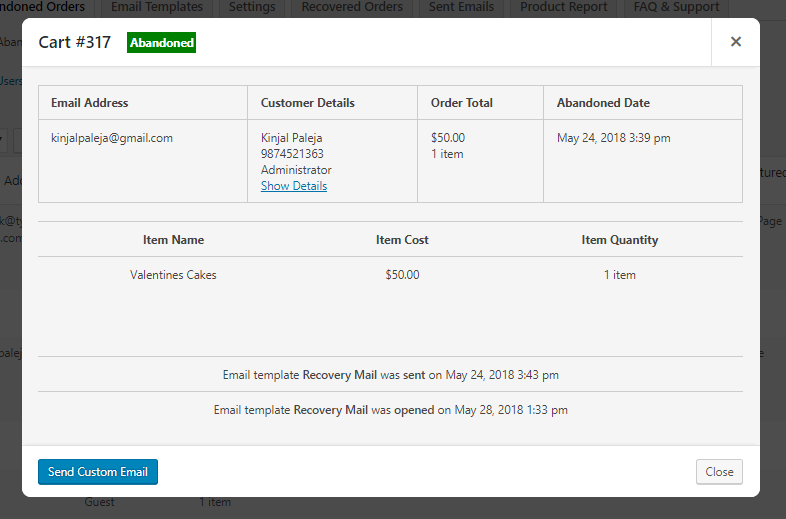Screen dimensions: 786x519
Task: Select the Abandoned Orders tab
Action: [x=45, y=7]
